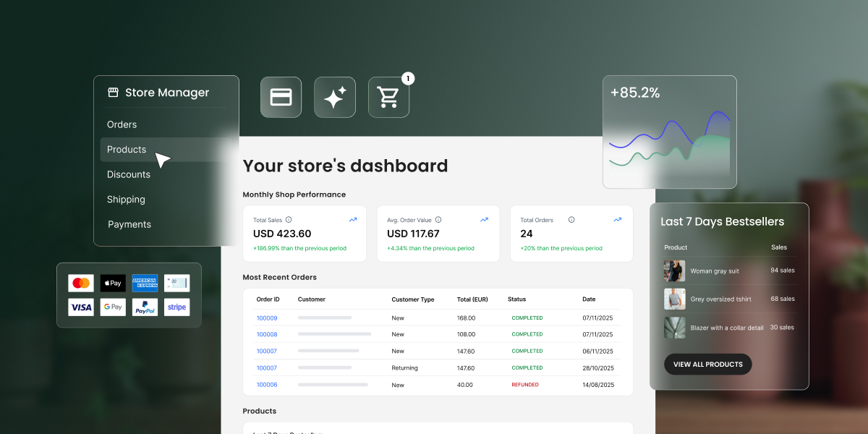Open the Woman gray suit product thumbnail
This screenshot has width=868, height=434.
tap(674, 271)
